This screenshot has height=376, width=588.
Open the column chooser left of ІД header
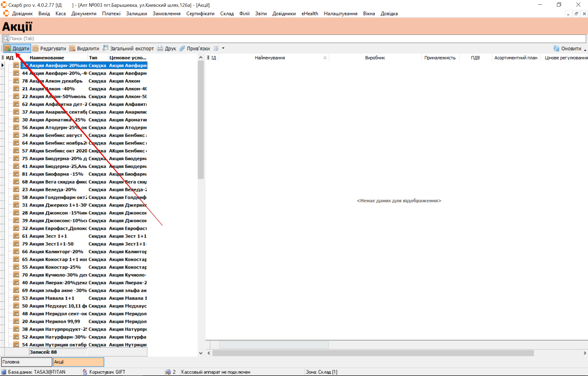coord(208,58)
